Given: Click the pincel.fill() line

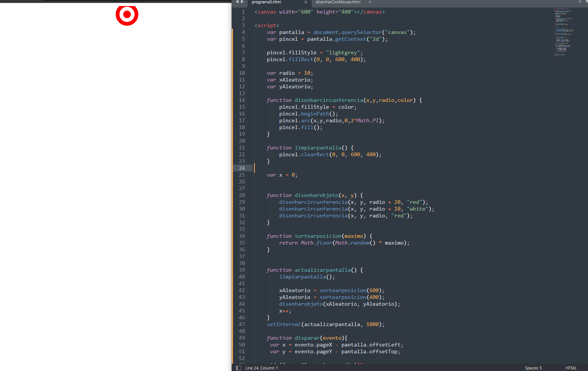Looking at the screenshot, I should (x=301, y=127).
